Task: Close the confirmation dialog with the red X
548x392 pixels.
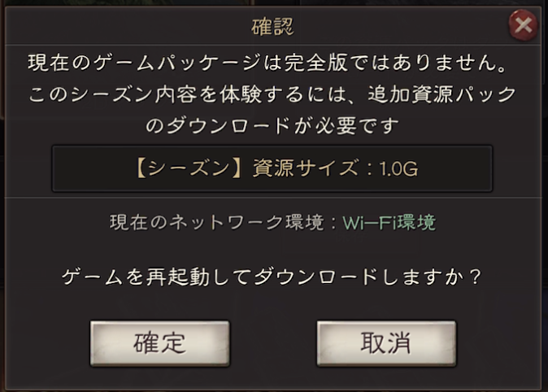Action: [524, 26]
